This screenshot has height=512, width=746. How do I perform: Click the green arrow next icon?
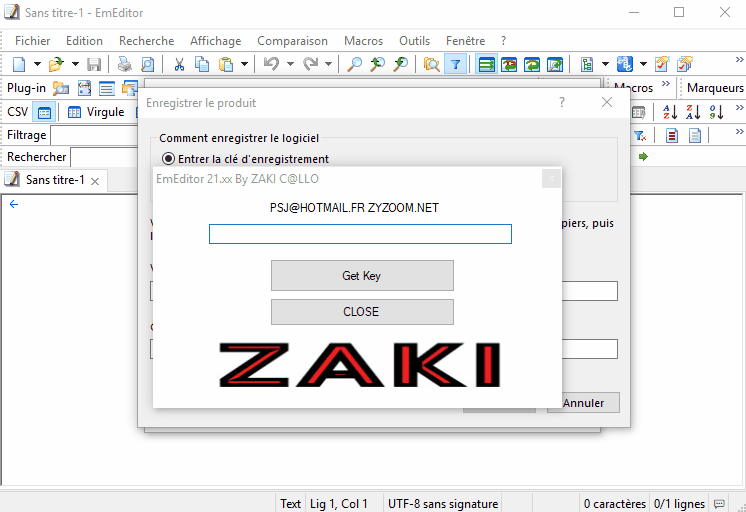click(x=643, y=157)
